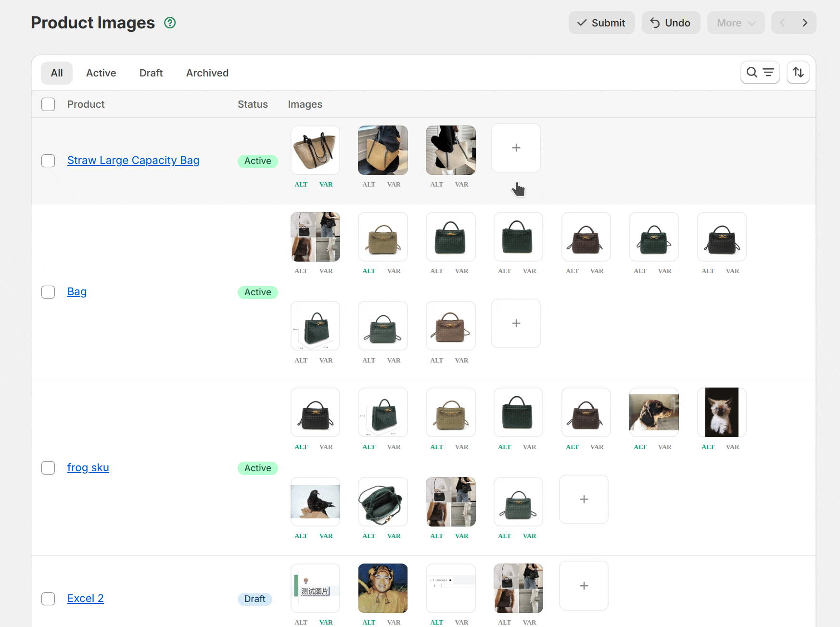Image resolution: width=840 pixels, height=627 pixels.
Task: Select the frog sku row checkbox
Action: pyautogui.click(x=48, y=468)
